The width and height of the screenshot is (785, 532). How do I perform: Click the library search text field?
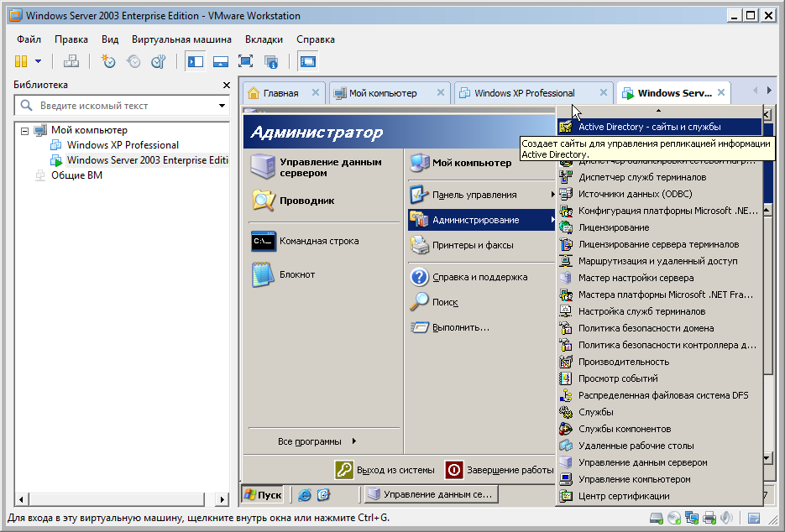120,106
